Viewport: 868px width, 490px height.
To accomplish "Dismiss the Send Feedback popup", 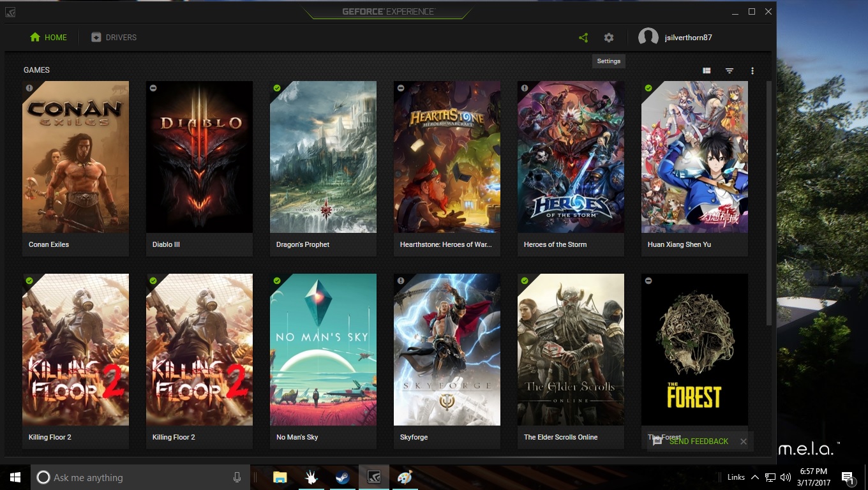I will tap(744, 442).
